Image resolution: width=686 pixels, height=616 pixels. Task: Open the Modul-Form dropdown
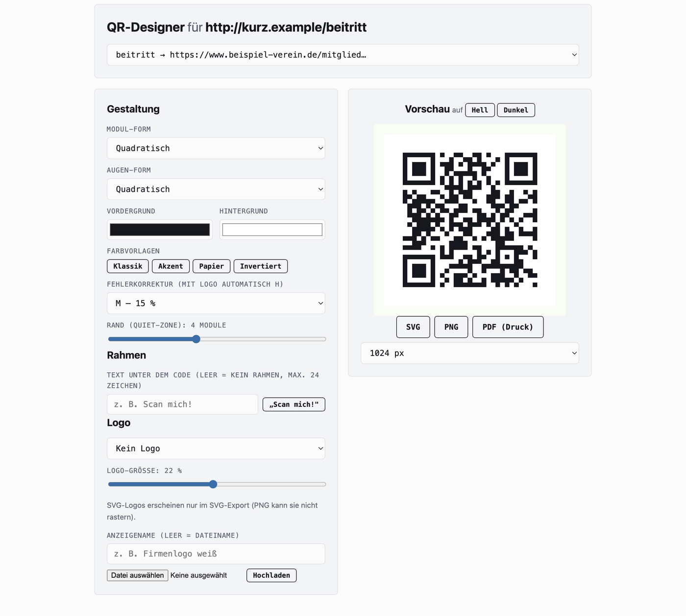[216, 148]
